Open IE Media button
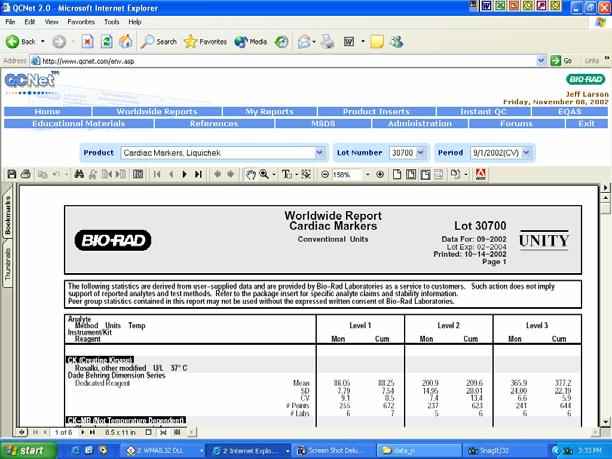Image resolution: width=612 pixels, height=459 pixels. point(251,41)
